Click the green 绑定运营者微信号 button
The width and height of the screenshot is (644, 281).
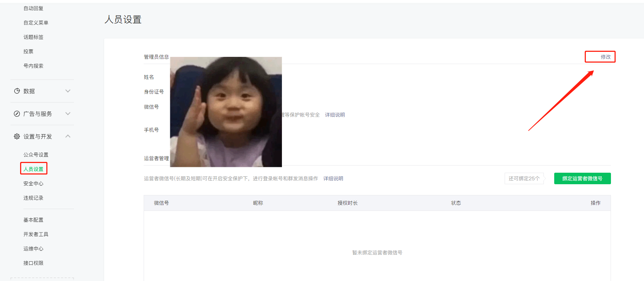click(x=582, y=178)
